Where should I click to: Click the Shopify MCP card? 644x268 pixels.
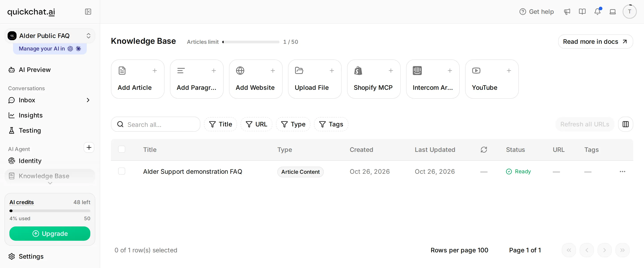click(374, 79)
